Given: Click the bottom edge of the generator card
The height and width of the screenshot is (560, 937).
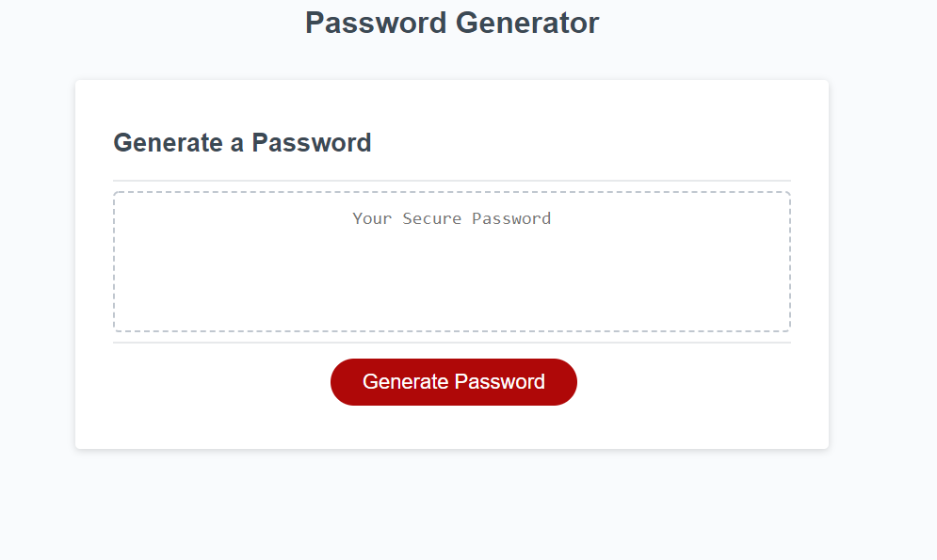Looking at the screenshot, I should point(451,447).
